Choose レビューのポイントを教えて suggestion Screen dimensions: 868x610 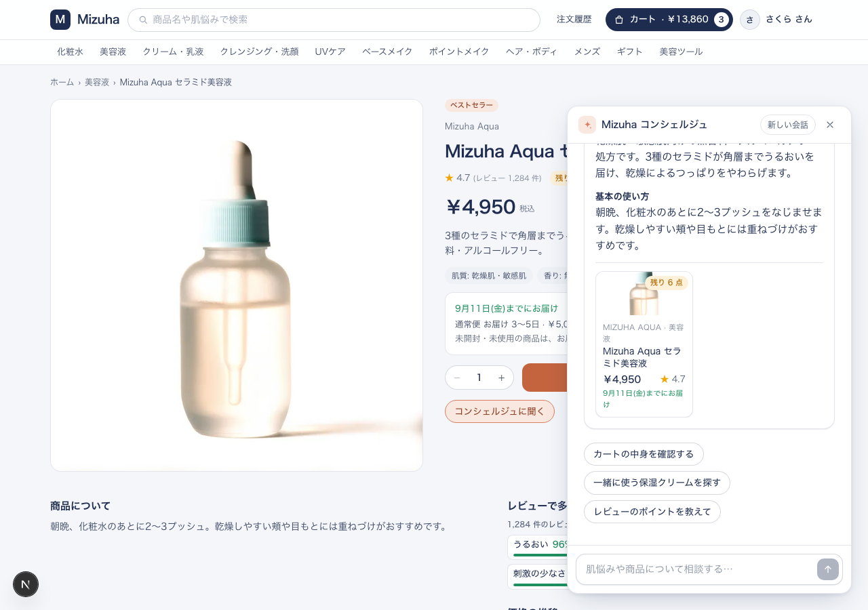(652, 512)
